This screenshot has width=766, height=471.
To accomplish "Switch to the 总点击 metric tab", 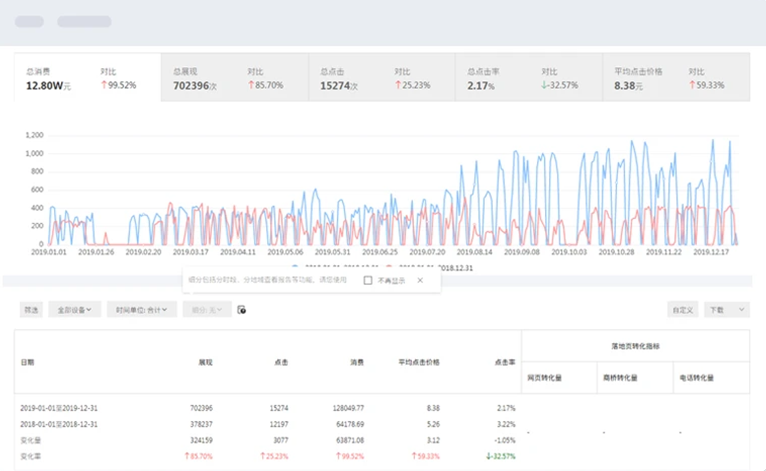I will 382,78.
